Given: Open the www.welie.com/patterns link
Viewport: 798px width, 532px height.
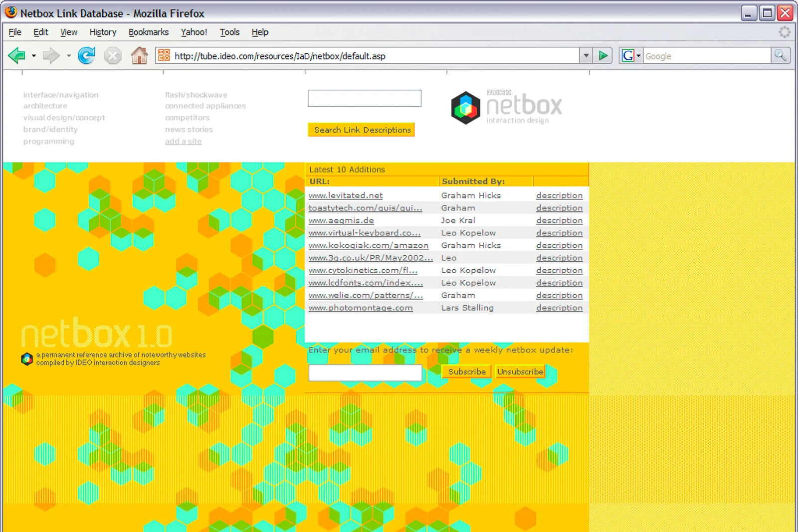Looking at the screenshot, I should pyautogui.click(x=366, y=295).
